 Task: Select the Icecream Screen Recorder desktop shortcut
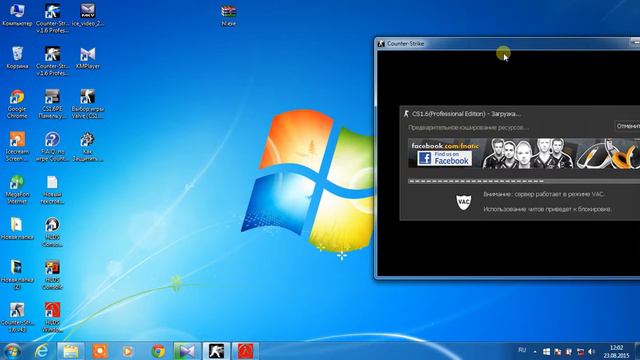pos(17,147)
